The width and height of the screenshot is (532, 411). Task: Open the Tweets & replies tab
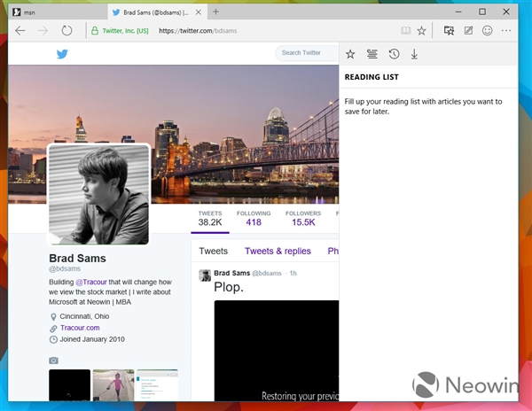click(278, 251)
